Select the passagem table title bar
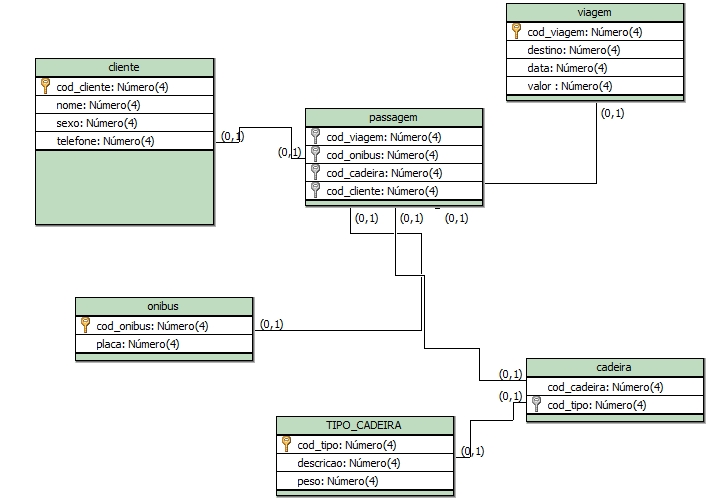711x503 pixels. tap(394, 117)
